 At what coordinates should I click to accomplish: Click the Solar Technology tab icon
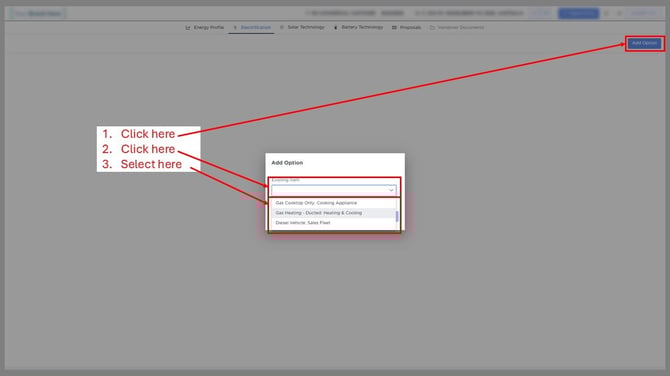click(x=282, y=27)
